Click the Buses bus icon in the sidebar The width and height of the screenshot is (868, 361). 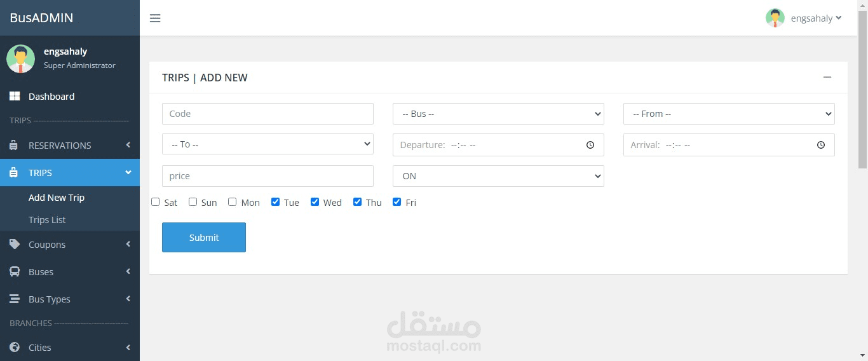pyautogui.click(x=15, y=271)
